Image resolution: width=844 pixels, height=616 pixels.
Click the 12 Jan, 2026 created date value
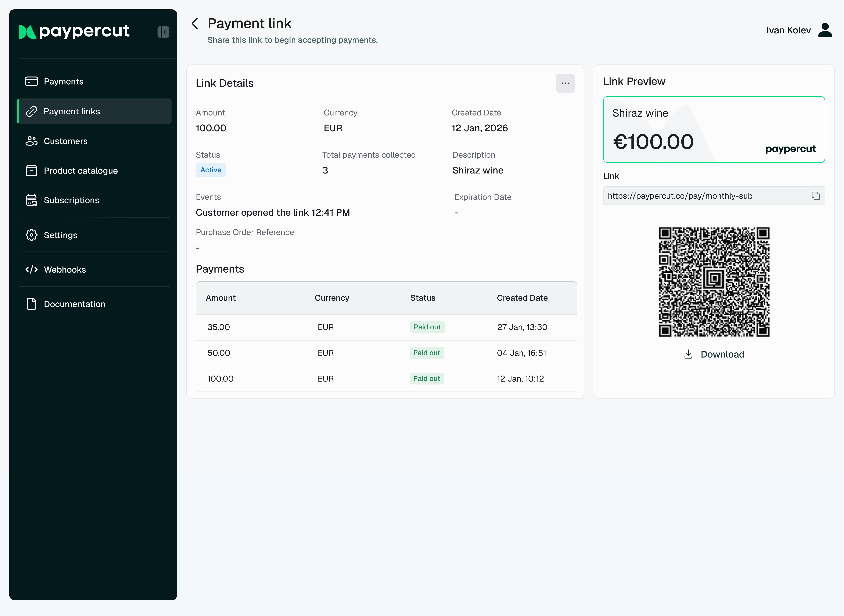(479, 128)
